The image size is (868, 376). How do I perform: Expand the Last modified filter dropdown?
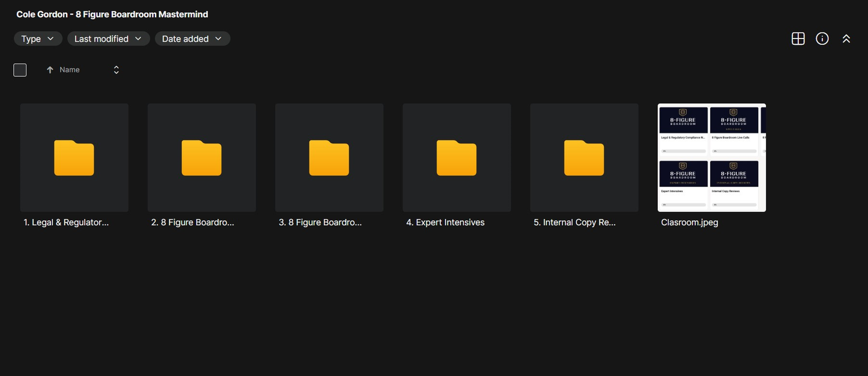(x=108, y=38)
